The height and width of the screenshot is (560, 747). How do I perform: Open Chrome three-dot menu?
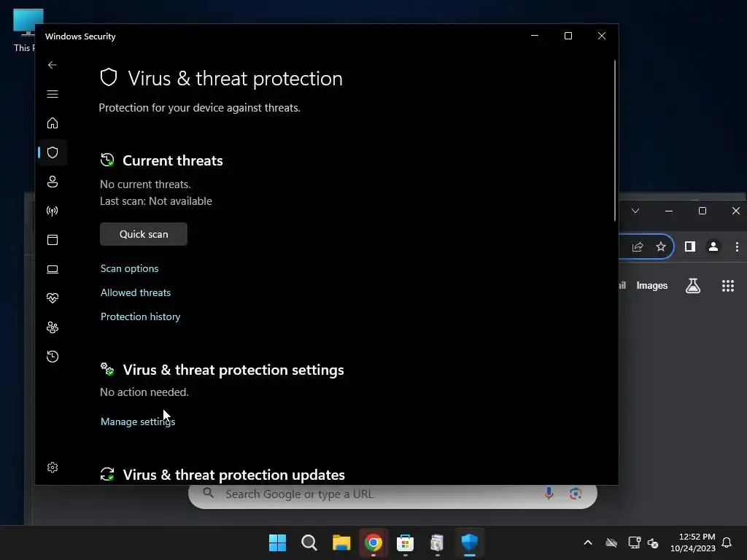coord(737,246)
